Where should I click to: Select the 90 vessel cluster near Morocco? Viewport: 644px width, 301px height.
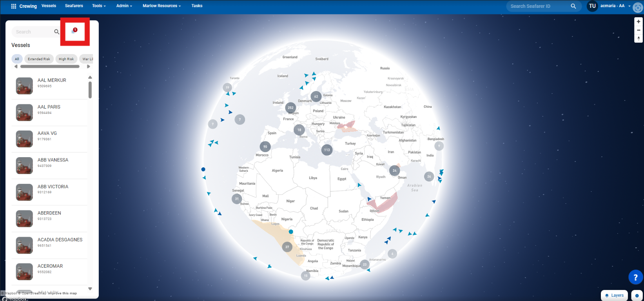coord(265,147)
